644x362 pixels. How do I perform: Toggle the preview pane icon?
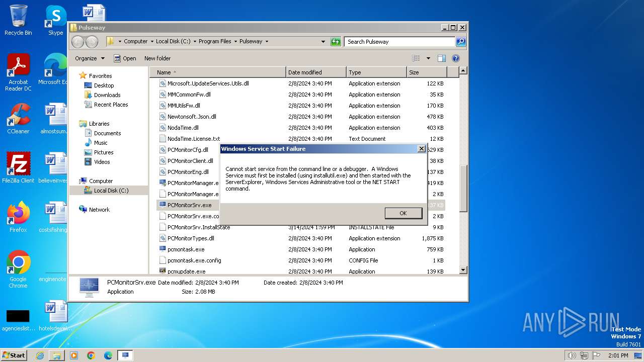[x=441, y=58]
